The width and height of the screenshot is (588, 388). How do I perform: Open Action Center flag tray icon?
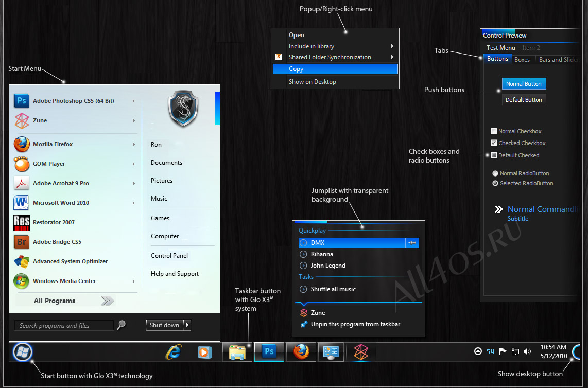tap(503, 351)
